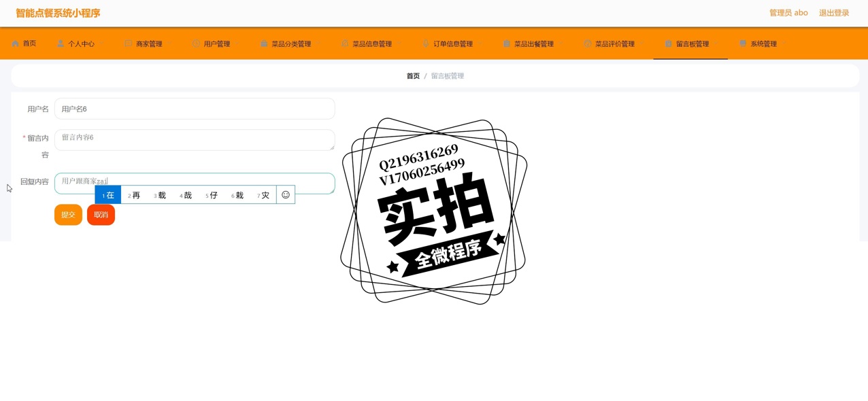Screen dimensions: 868x401
Task: Click the home icon beside 首页
Action: point(15,43)
